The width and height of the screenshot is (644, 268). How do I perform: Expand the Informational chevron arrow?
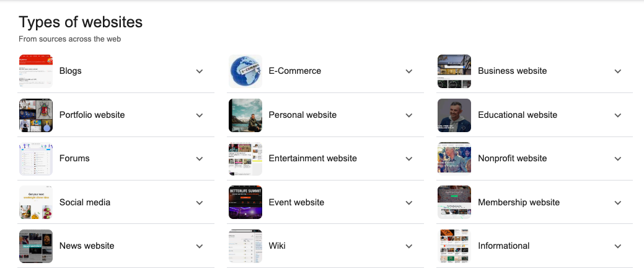click(x=618, y=246)
